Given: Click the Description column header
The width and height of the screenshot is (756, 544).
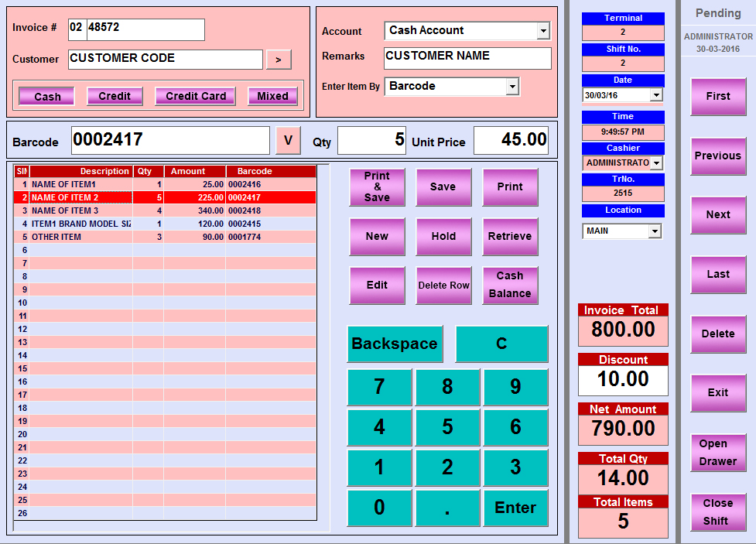Looking at the screenshot, I should click(81, 171).
